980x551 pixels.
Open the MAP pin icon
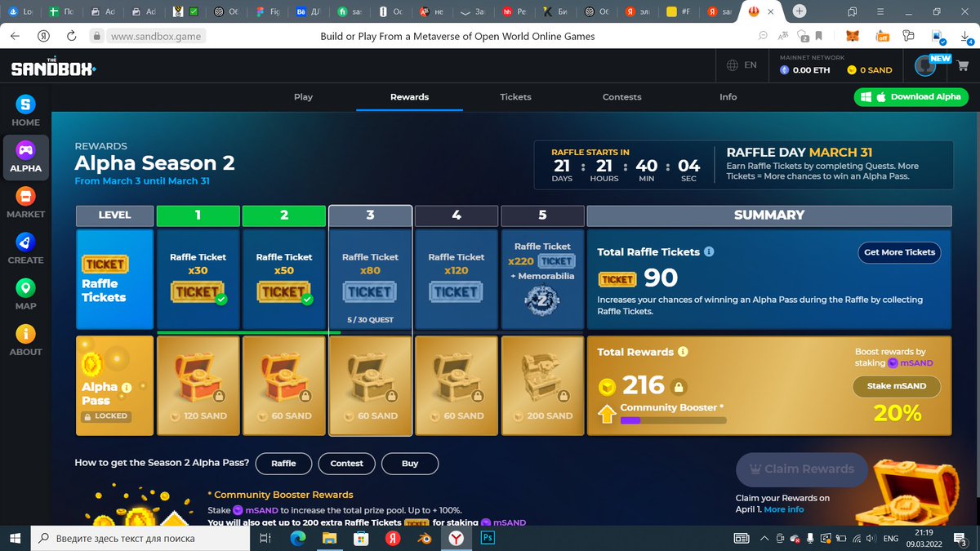25,288
